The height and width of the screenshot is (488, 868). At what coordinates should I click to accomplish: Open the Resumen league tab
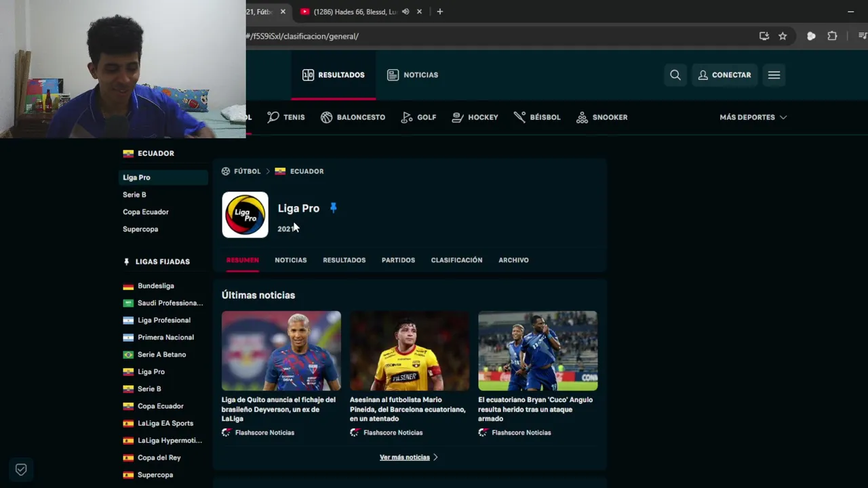(x=243, y=260)
